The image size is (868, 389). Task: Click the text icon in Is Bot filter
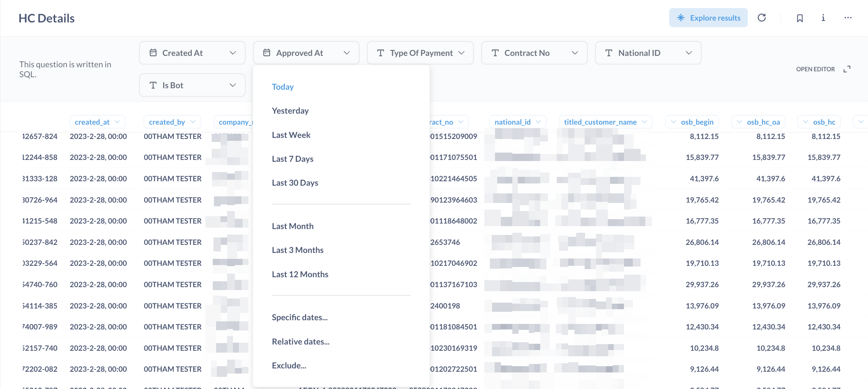[153, 85]
